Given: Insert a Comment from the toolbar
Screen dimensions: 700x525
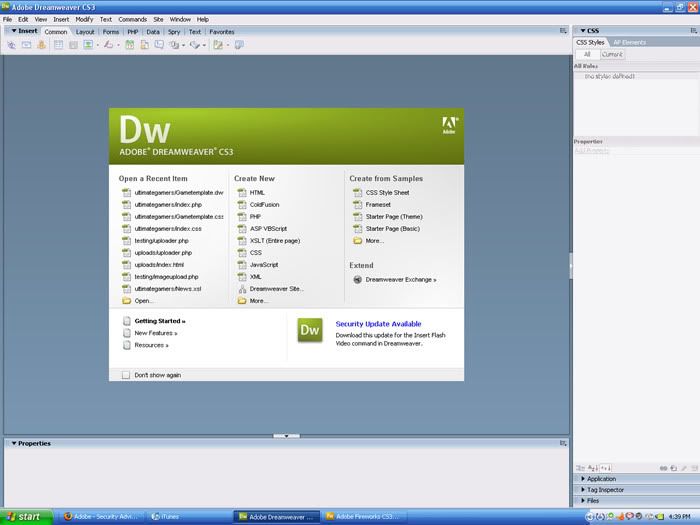Looking at the screenshot, I should point(159,45).
